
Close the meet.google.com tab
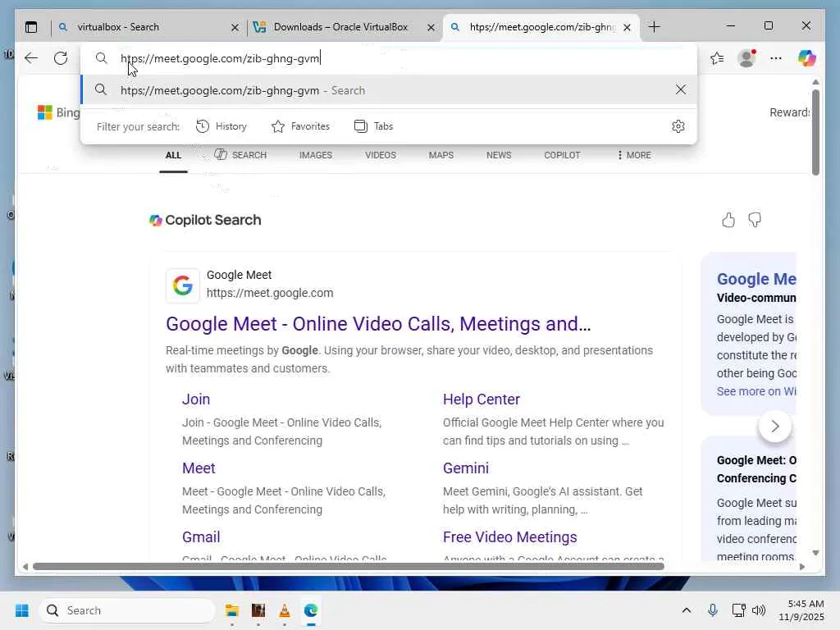click(627, 27)
